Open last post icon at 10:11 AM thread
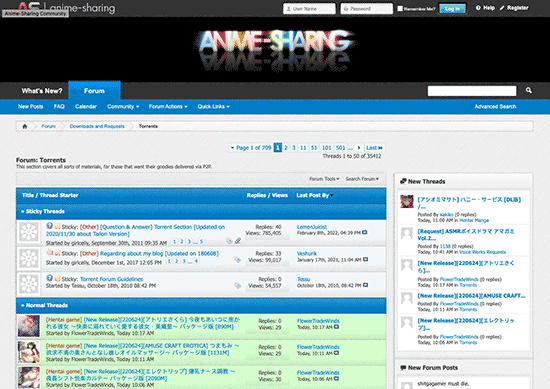This screenshot has height=389, width=550. 336,353
